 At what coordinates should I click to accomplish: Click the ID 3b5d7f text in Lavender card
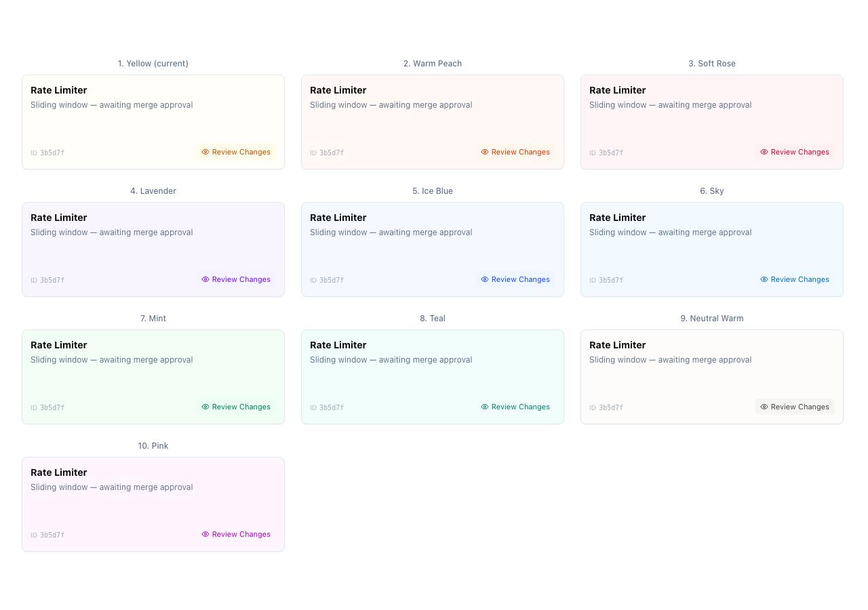[x=47, y=281]
